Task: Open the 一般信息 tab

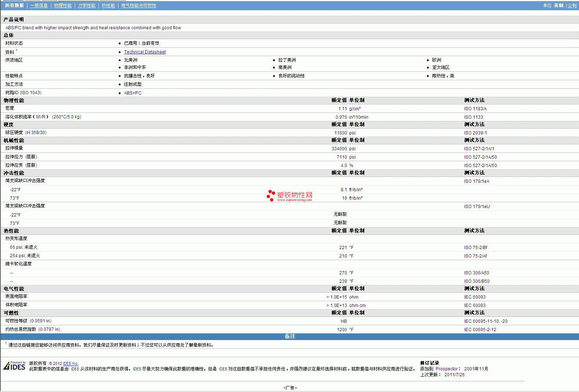Action: coord(39,5)
